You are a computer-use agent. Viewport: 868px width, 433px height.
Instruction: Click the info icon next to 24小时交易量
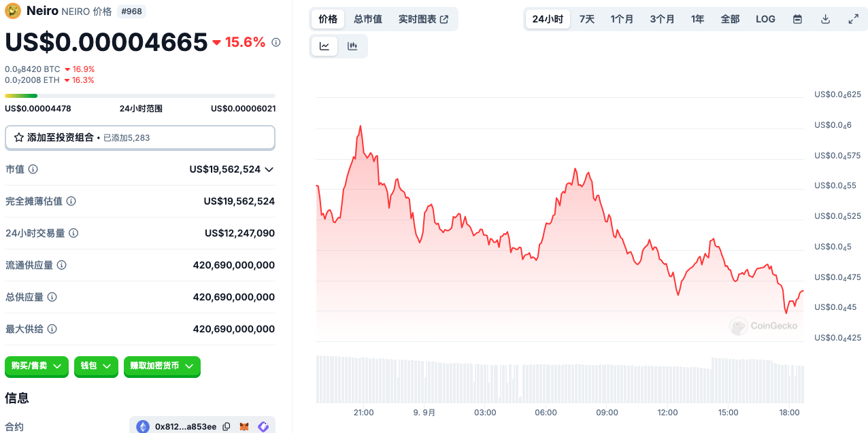[x=73, y=233]
